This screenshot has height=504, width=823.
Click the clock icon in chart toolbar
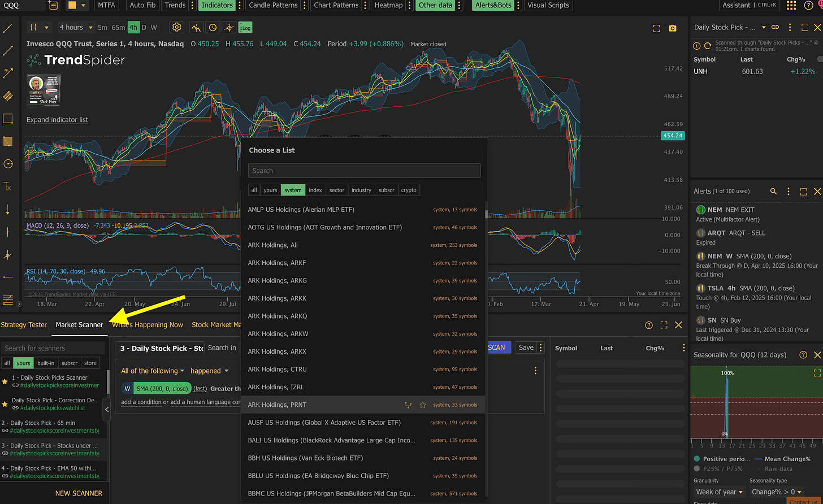[213, 27]
